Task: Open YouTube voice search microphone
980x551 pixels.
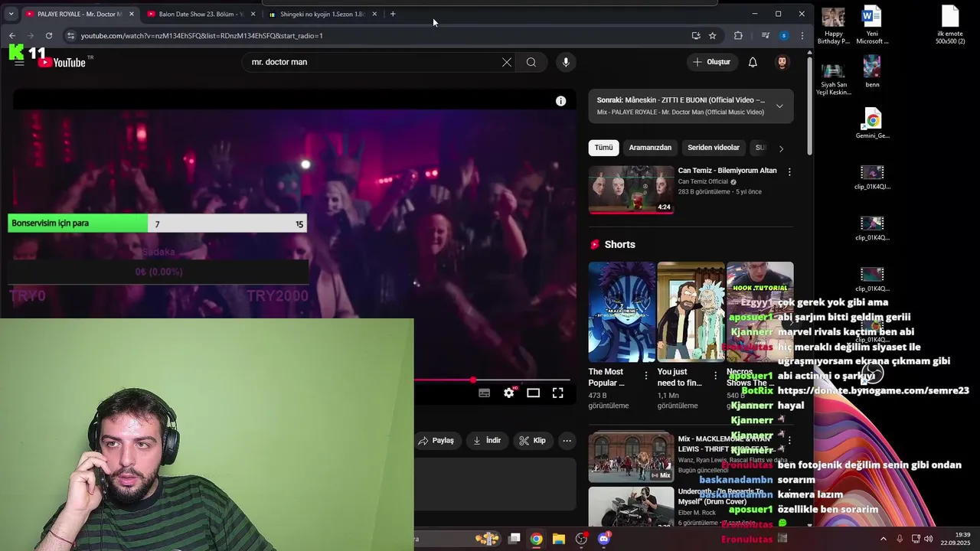Action: (x=566, y=62)
